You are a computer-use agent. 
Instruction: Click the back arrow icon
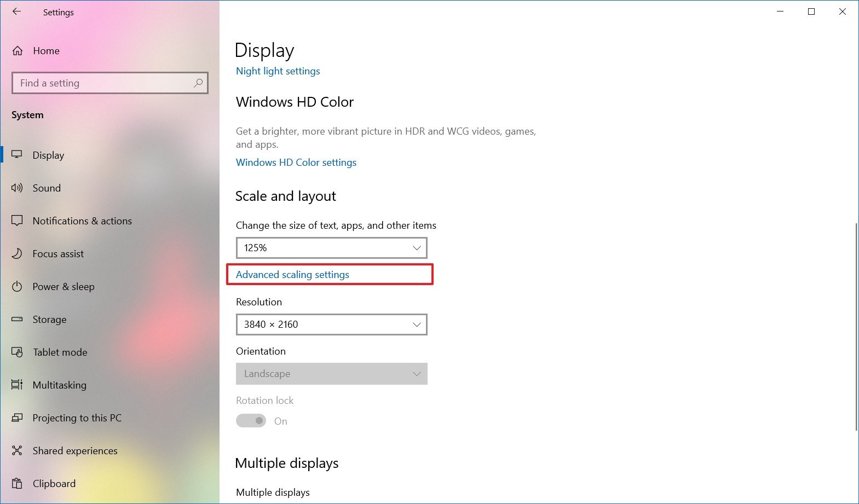coord(17,11)
